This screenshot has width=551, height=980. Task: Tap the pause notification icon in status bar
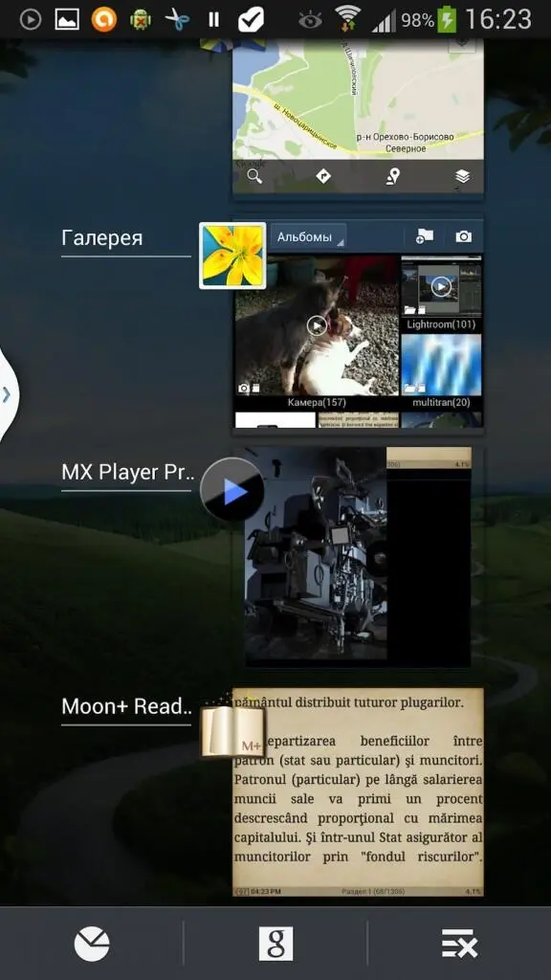coord(213,20)
